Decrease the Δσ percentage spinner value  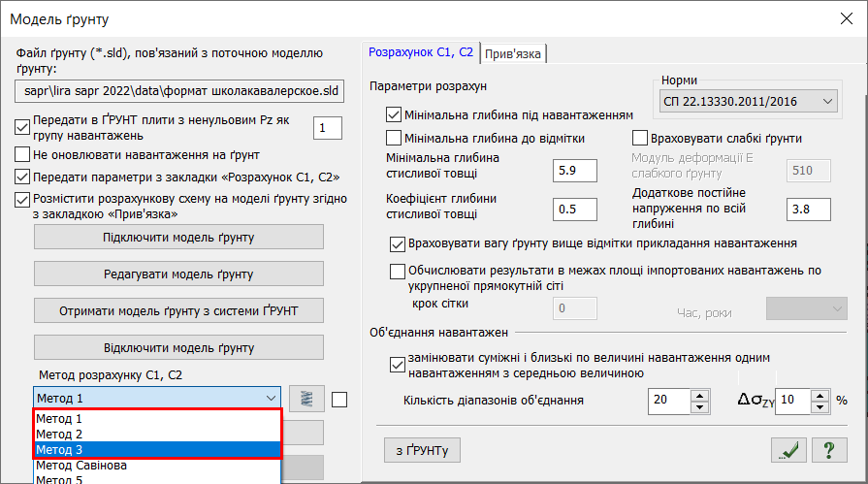pos(821,405)
